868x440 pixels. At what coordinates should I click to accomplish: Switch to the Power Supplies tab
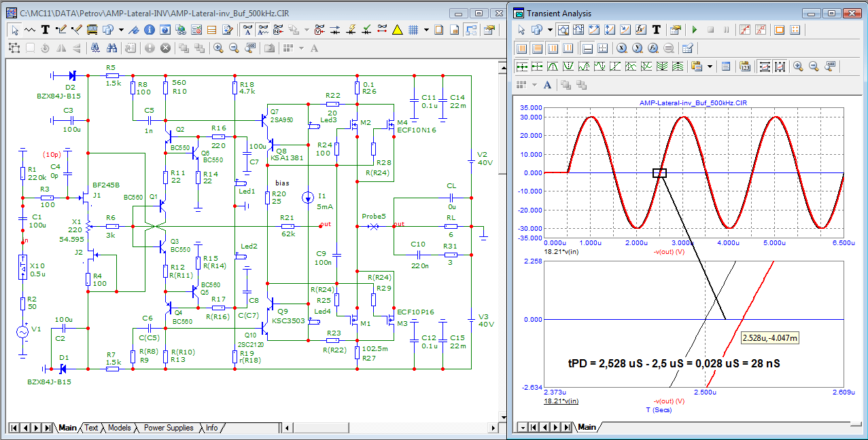169,428
